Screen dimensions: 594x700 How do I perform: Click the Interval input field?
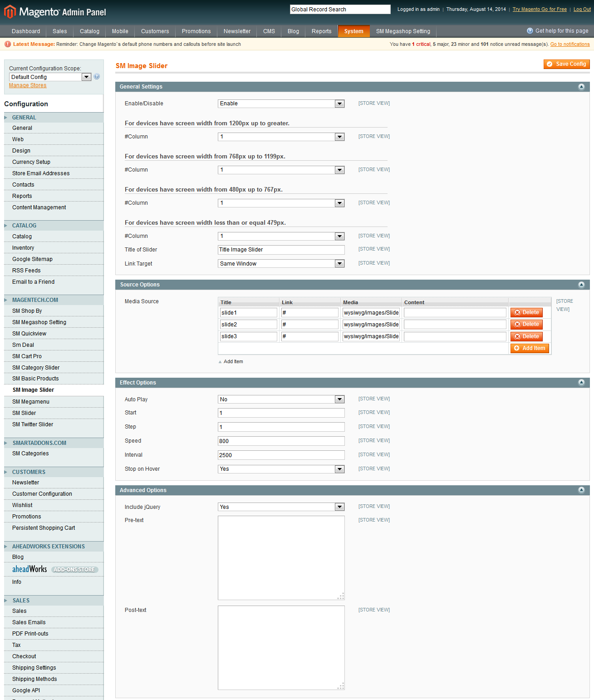coord(281,455)
